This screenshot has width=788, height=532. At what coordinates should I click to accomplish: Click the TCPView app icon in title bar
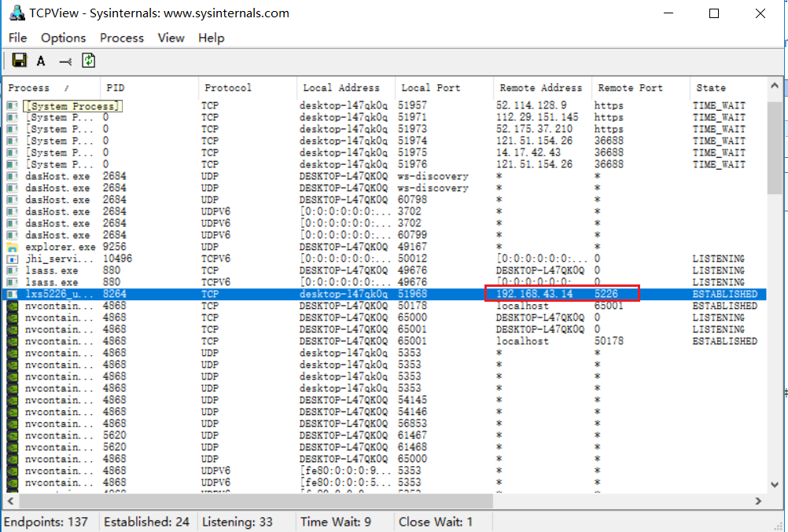[x=17, y=13]
